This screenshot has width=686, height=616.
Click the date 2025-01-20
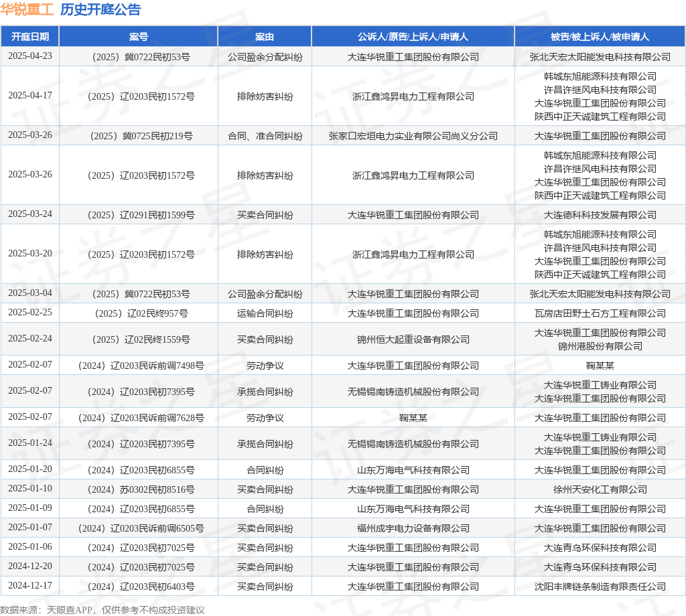[29, 469]
